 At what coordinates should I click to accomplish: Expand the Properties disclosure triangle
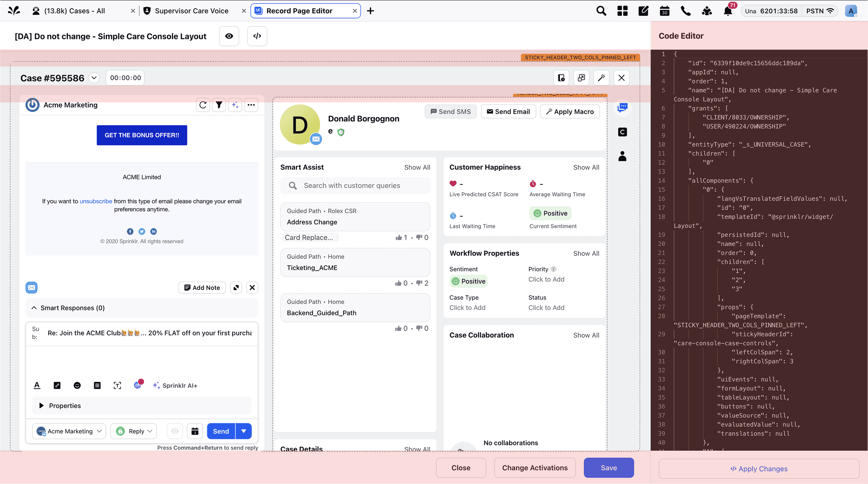41,406
